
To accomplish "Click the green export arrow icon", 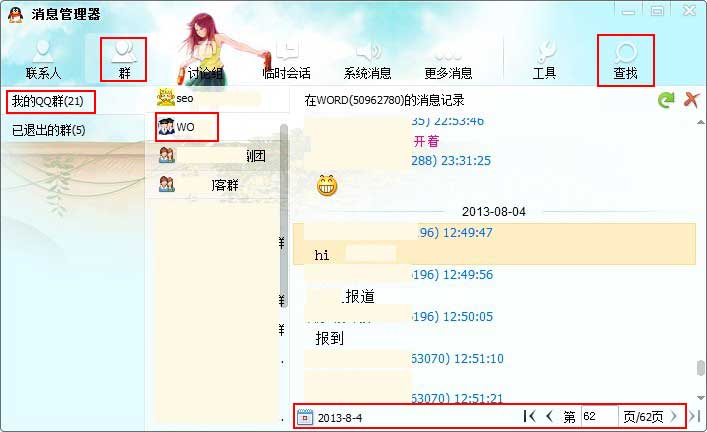I will coord(666,100).
